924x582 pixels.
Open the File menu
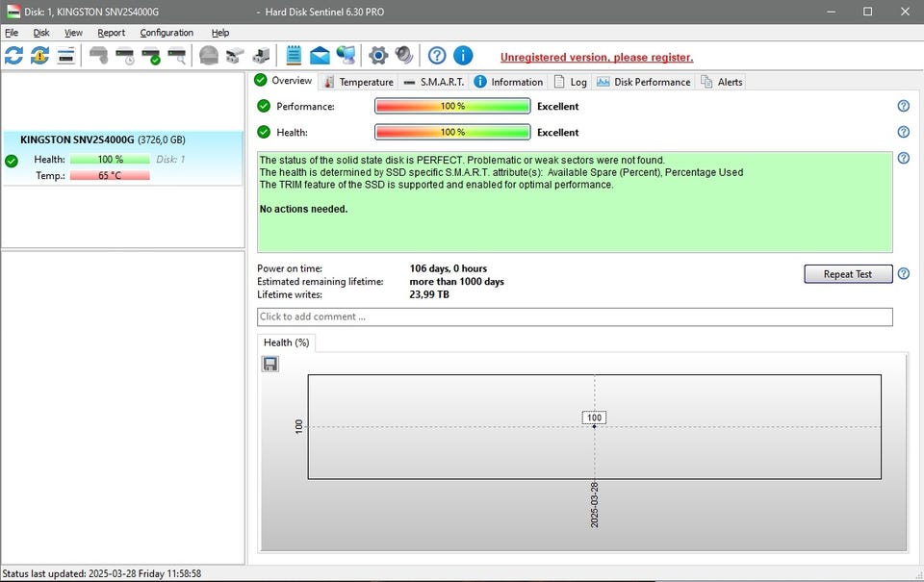(x=12, y=33)
